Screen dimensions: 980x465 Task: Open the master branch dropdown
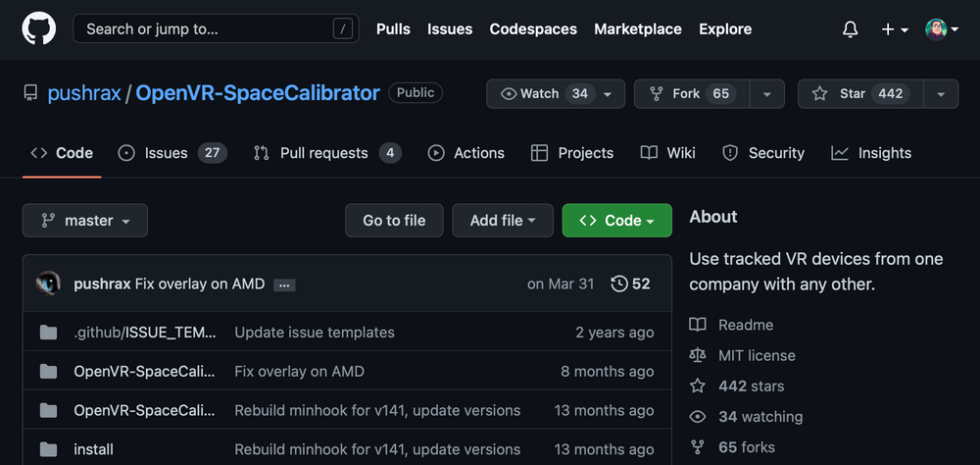tap(85, 221)
